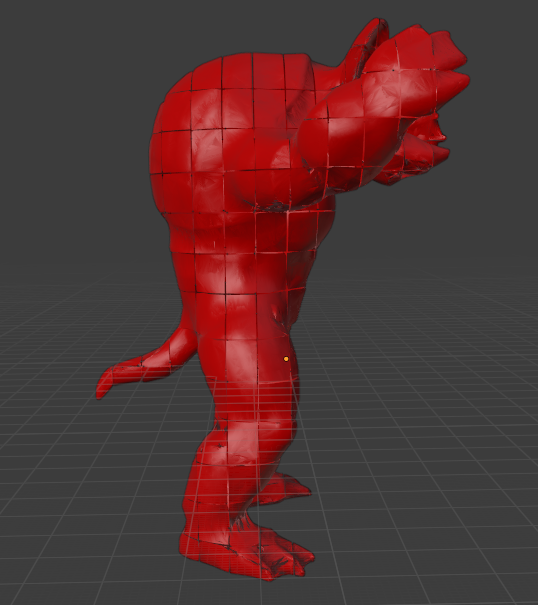Image resolution: width=538 pixels, height=605 pixels.
Task: Click the pointed ear on the creature's head
Action: pyautogui.click(x=371, y=42)
